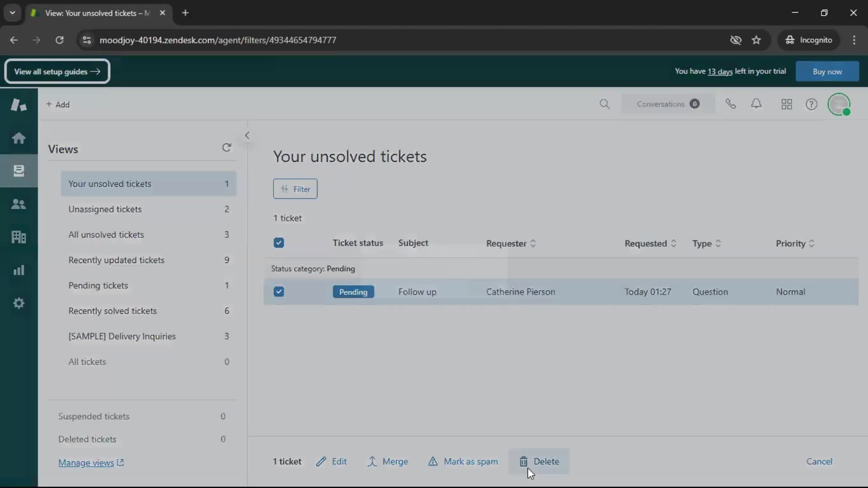Open Deleted tickets view
Image resolution: width=868 pixels, height=488 pixels.
[x=142, y=439]
